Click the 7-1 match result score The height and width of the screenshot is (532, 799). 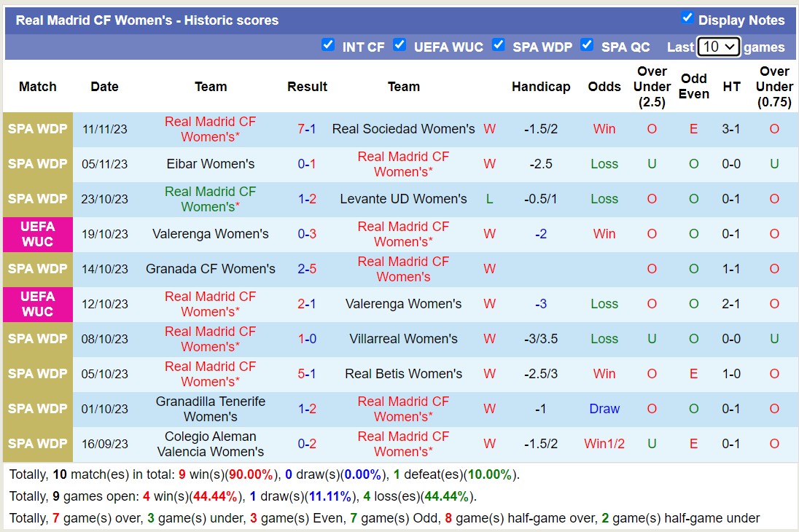307,129
